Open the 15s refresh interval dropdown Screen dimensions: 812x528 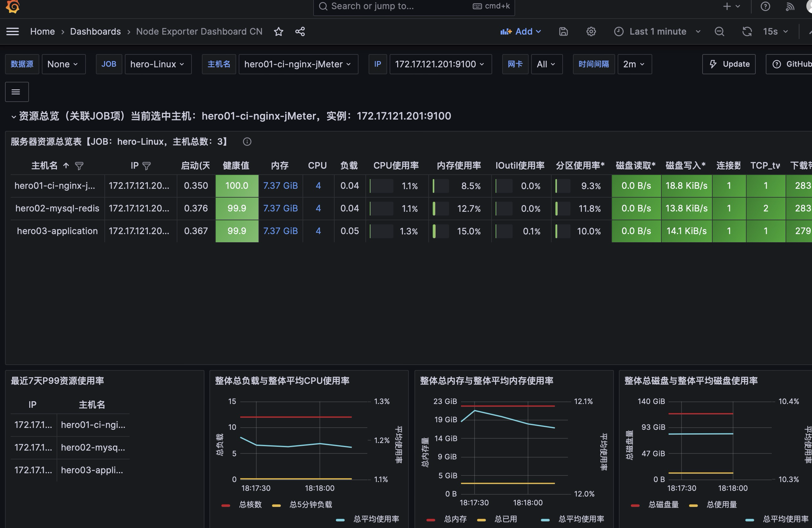click(775, 31)
